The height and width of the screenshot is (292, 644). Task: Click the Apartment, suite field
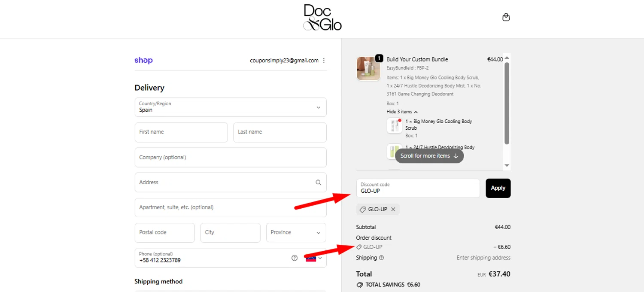pyautogui.click(x=231, y=207)
